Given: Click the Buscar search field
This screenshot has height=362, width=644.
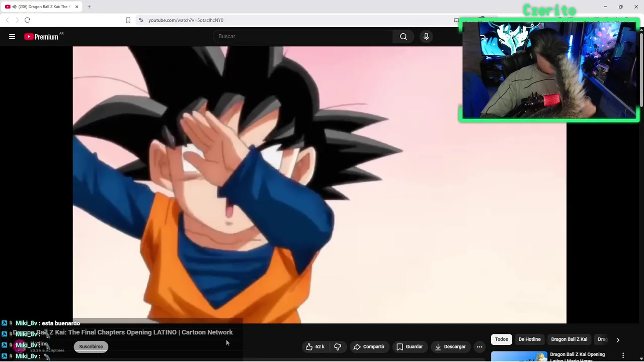Looking at the screenshot, I should pyautogui.click(x=303, y=36).
